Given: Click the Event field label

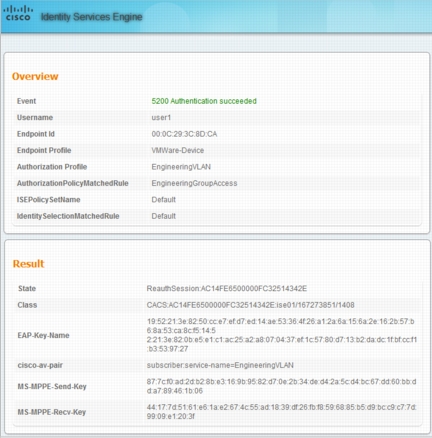Looking at the screenshot, I should (26, 101).
